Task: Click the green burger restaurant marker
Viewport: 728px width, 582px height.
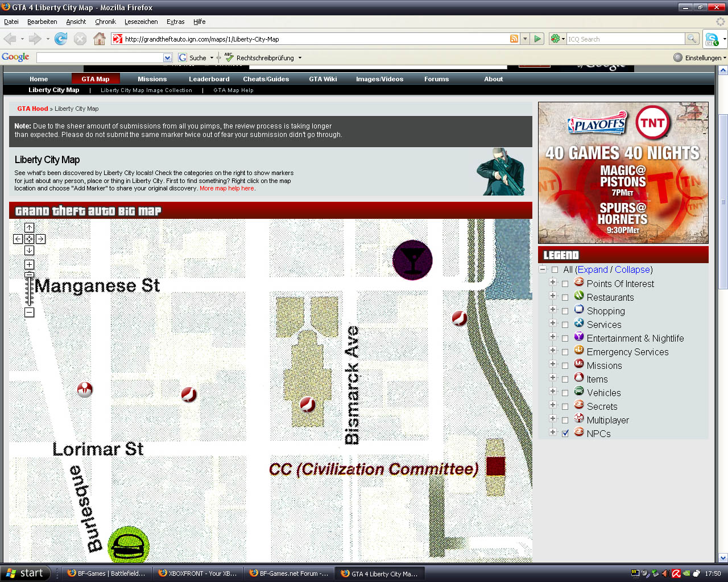Action: (129, 547)
